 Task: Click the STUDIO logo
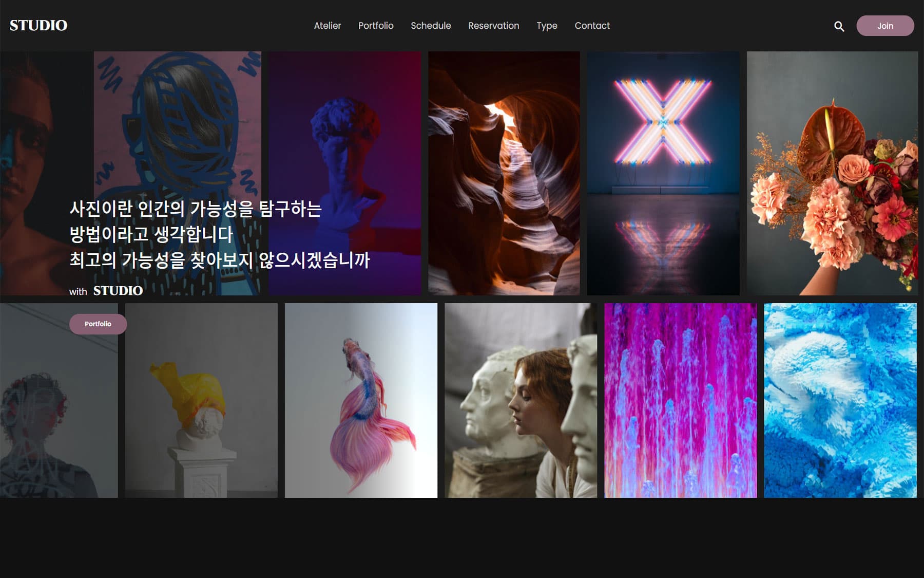38,25
